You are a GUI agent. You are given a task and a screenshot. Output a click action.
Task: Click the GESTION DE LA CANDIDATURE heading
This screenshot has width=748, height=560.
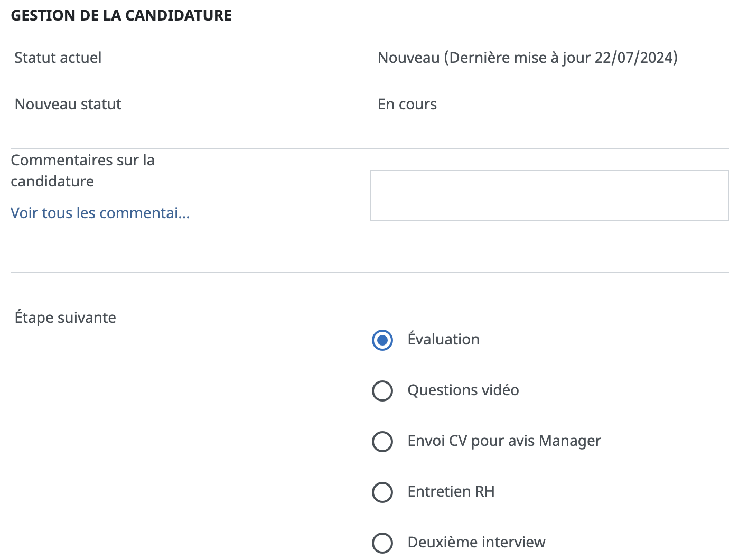coord(121,15)
